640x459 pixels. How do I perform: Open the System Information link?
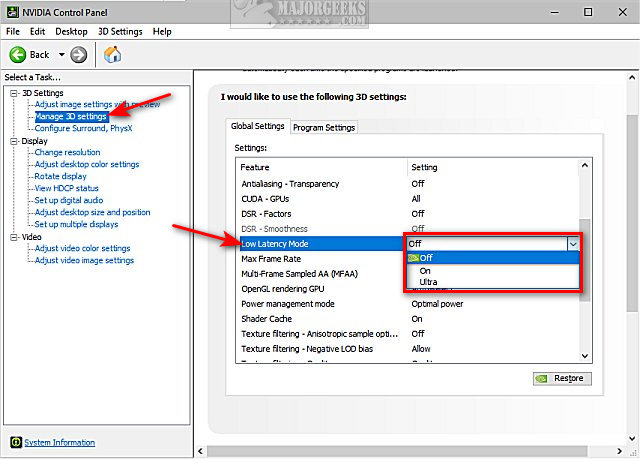click(x=60, y=442)
